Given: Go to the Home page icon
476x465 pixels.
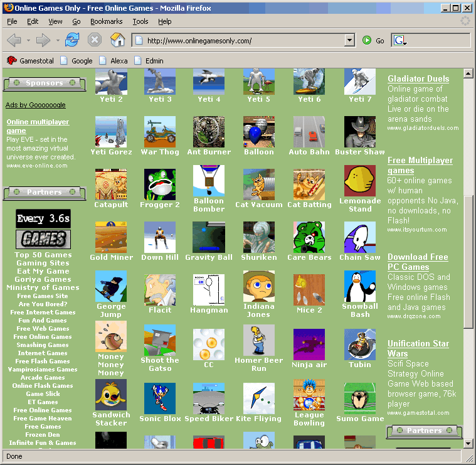Looking at the screenshot, I should tap(117, 40).
